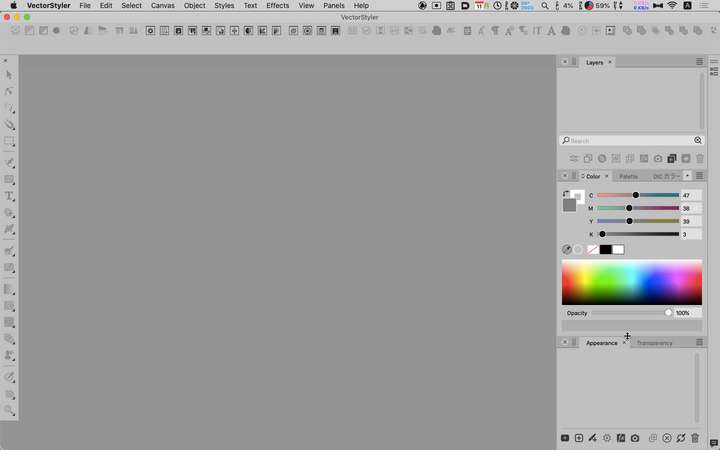Viewport: 720px width, 450px height.
Task: Open the Effects menu
Action: click(277, 6)
